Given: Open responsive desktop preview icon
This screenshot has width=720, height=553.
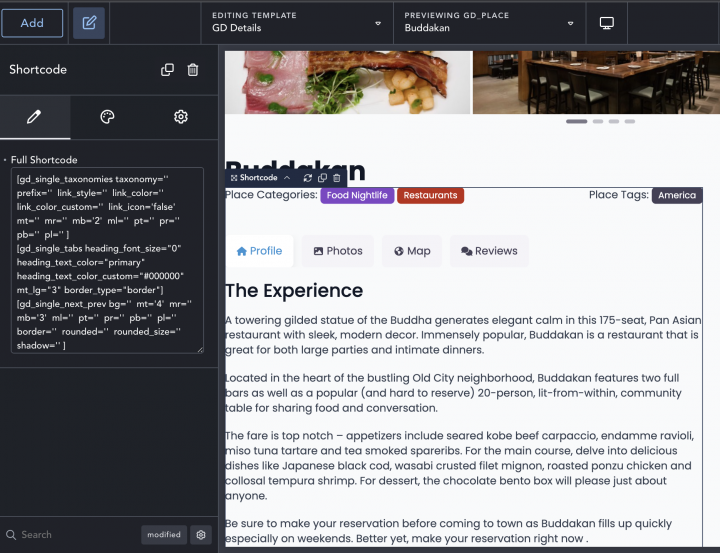Looking at the screenshot, I should click(x=606, y=23).
